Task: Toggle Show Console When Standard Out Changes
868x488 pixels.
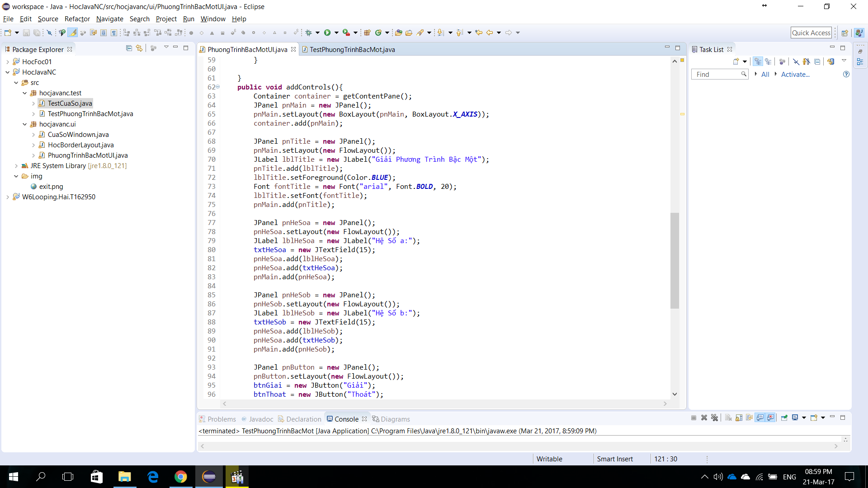Action: 760,418
